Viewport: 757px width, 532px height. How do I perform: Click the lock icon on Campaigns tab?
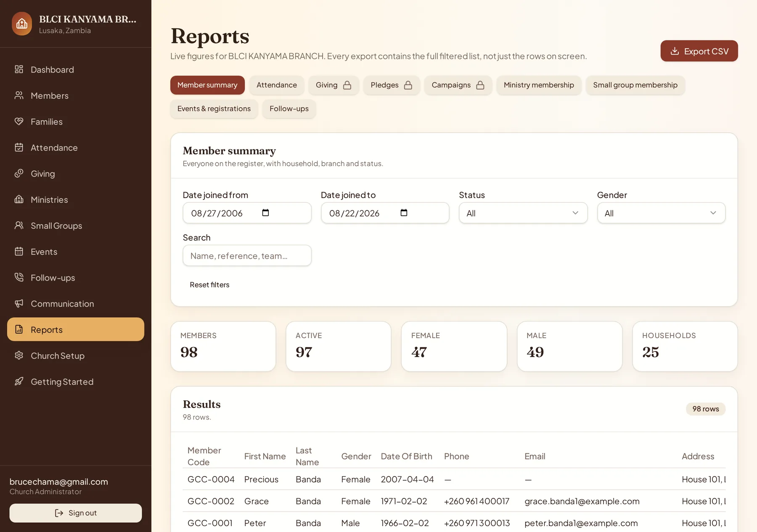point(480,85)
